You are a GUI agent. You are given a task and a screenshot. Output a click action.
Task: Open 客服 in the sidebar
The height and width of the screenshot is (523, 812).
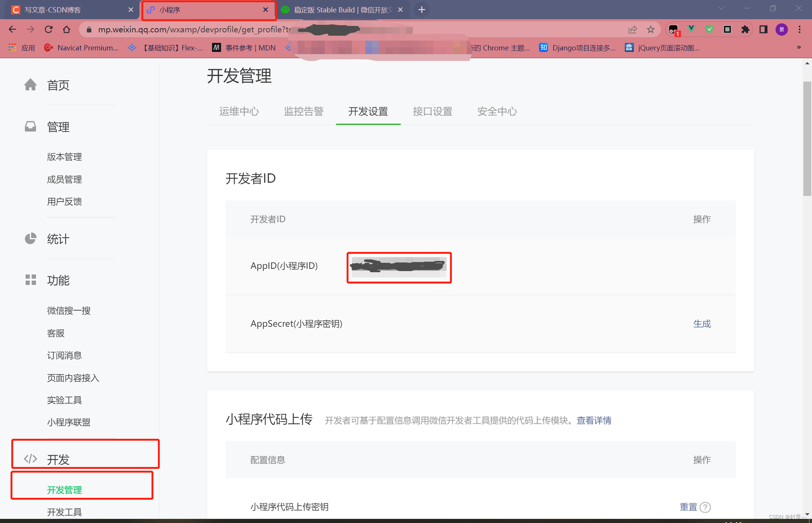point(56,333)
